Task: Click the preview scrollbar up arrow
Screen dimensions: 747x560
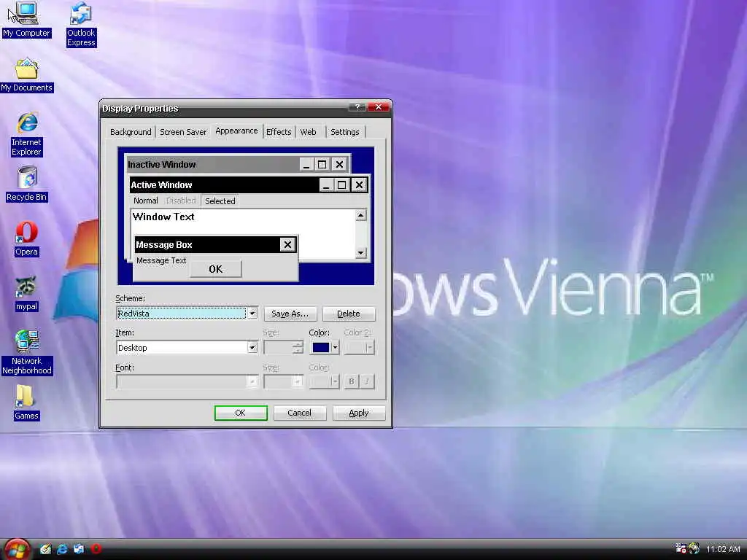Action: click(x=361, y=215)
